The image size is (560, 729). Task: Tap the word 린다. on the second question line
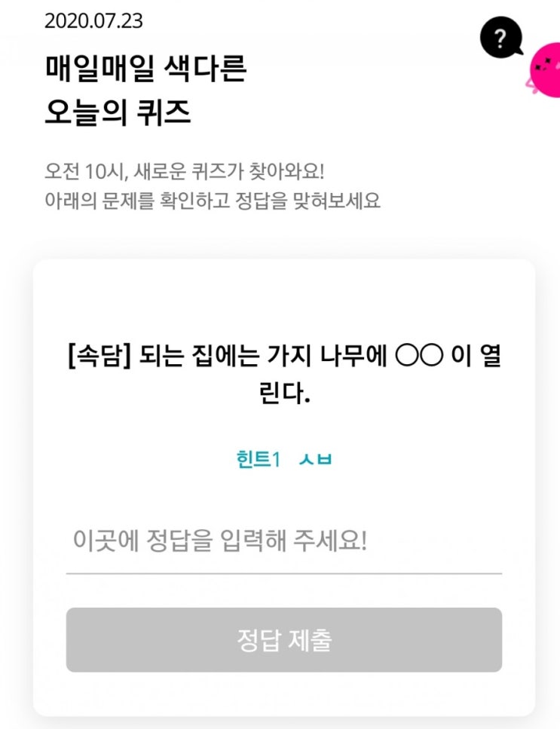tap(284, 394)
